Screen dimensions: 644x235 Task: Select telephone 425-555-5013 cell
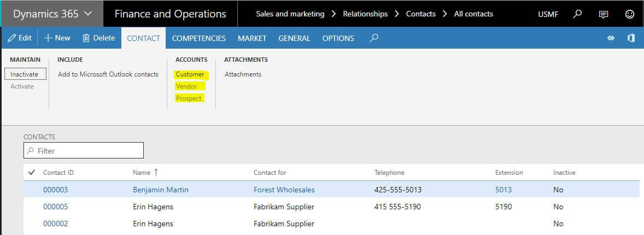(x=398, y=190)
